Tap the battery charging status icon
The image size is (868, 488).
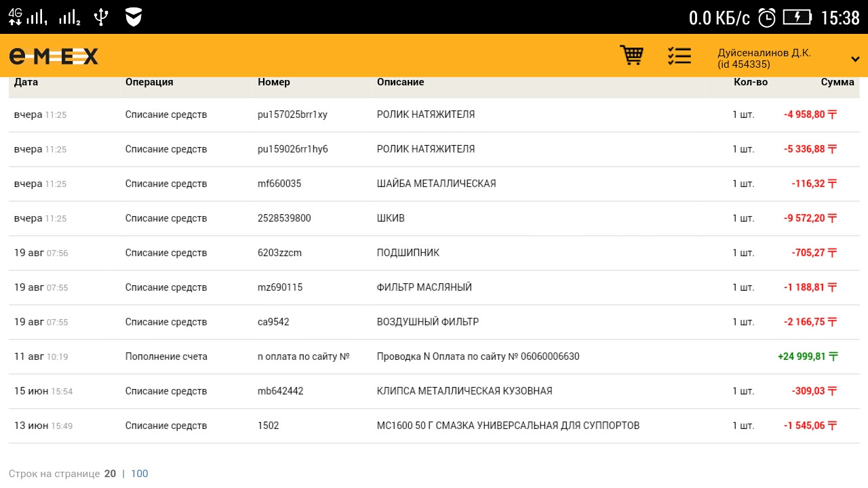797,17
